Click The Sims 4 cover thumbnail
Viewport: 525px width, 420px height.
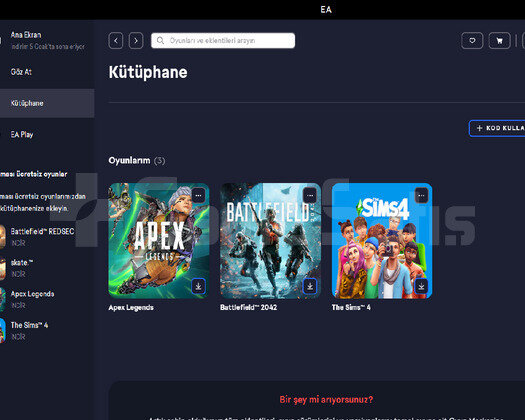tap(382, 240)
